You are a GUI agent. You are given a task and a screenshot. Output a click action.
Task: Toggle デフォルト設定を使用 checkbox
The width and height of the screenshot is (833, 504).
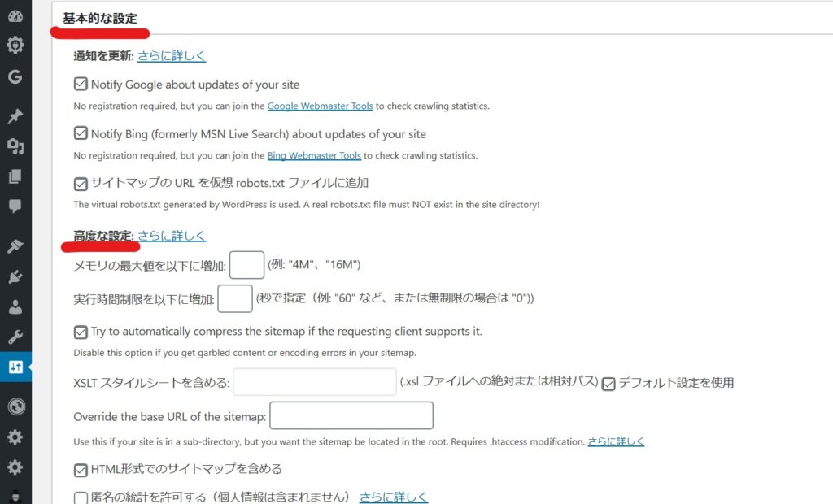pyautogui.click(x=608, y=384)
